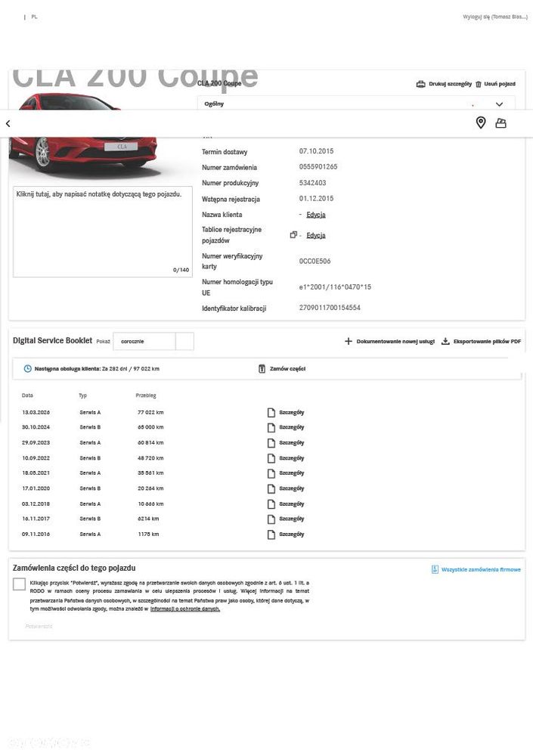Tick the RODO consent checkbox
This screenshot has height=756, width=533.
tap(20, 584)
